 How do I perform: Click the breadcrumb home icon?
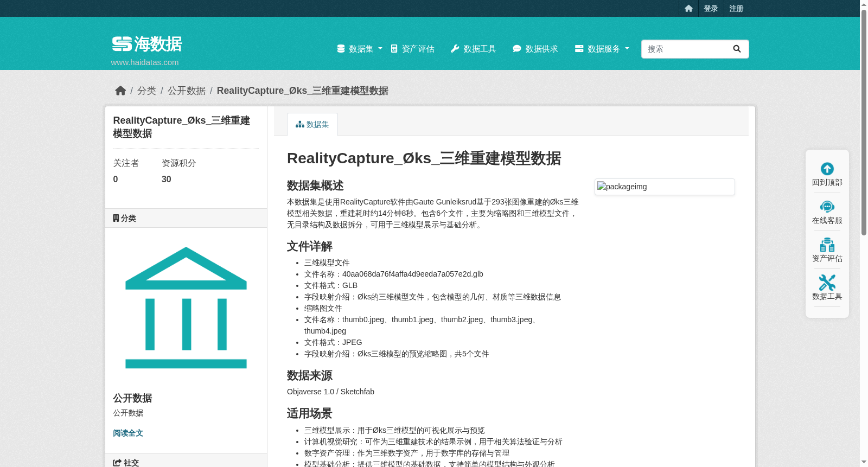120,91
